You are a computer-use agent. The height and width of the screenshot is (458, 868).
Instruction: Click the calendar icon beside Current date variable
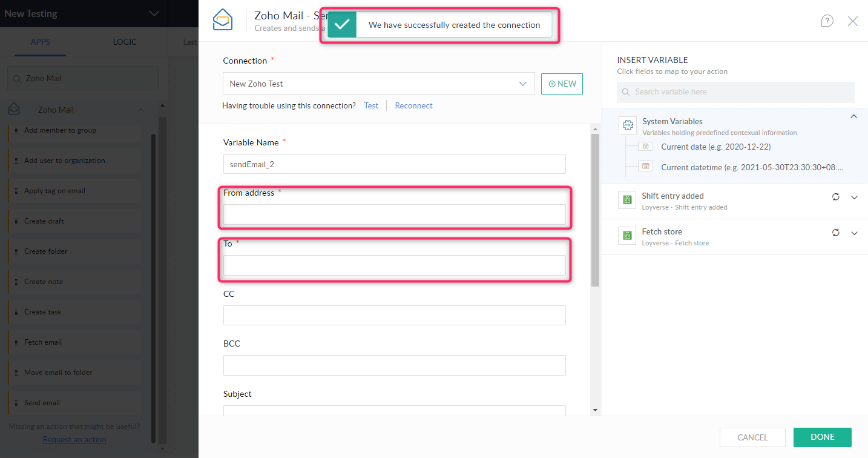pos(645,146)
